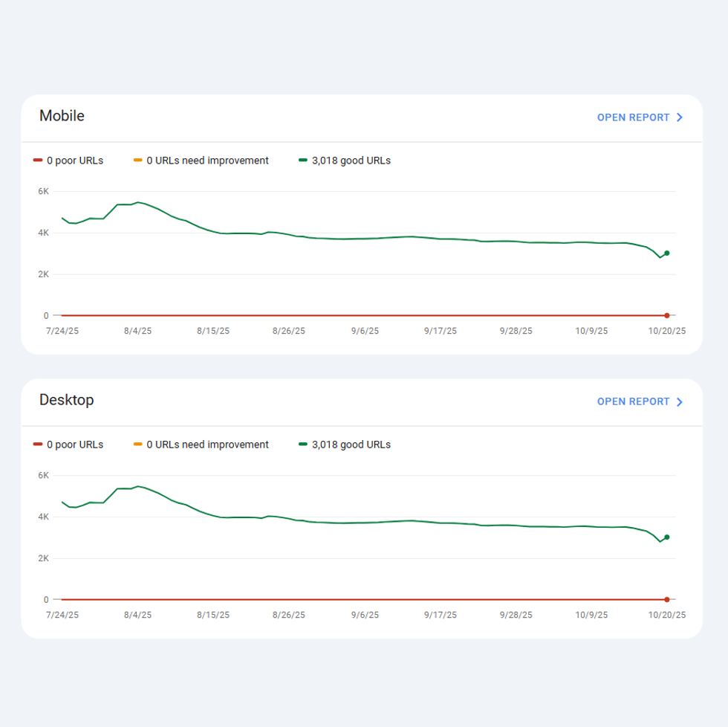Click the orange legend marker in the Desktop chart
The image size is (728, 727).
pos(138,444)
